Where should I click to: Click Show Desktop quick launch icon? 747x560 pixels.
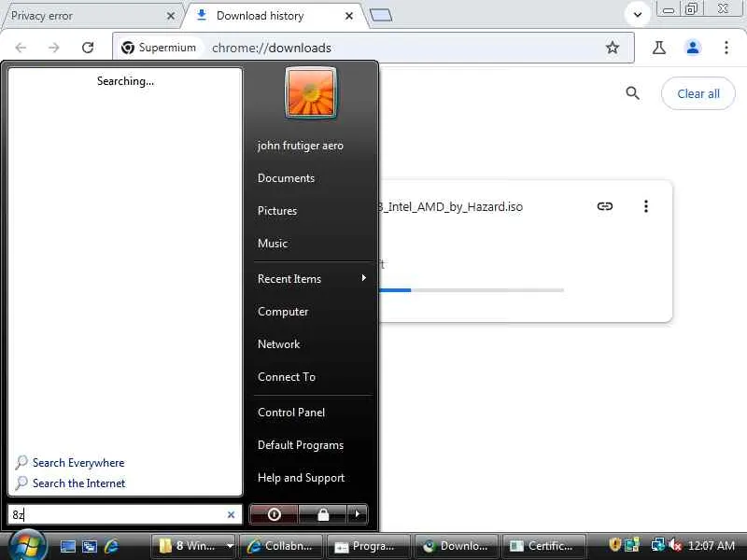pos(67,546)
